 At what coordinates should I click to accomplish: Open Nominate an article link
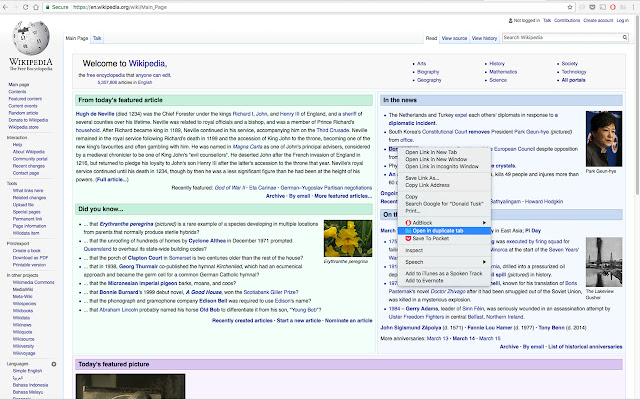click(x=349, y=320)
